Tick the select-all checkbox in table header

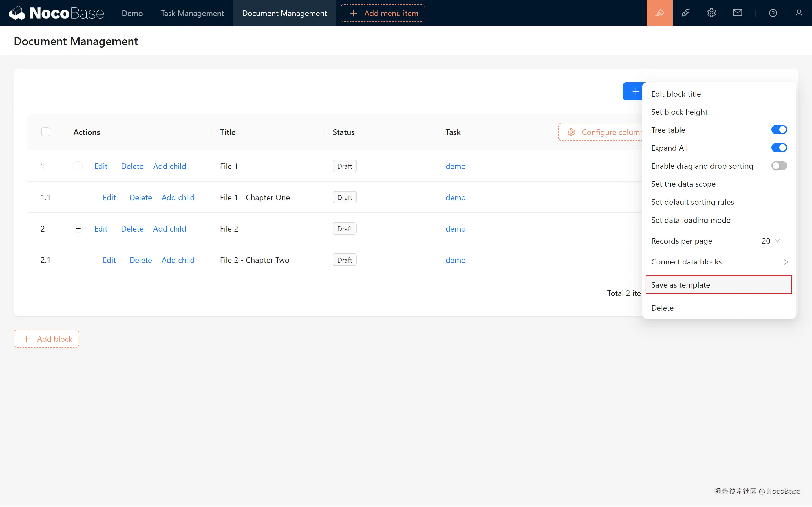pos(46,132)
